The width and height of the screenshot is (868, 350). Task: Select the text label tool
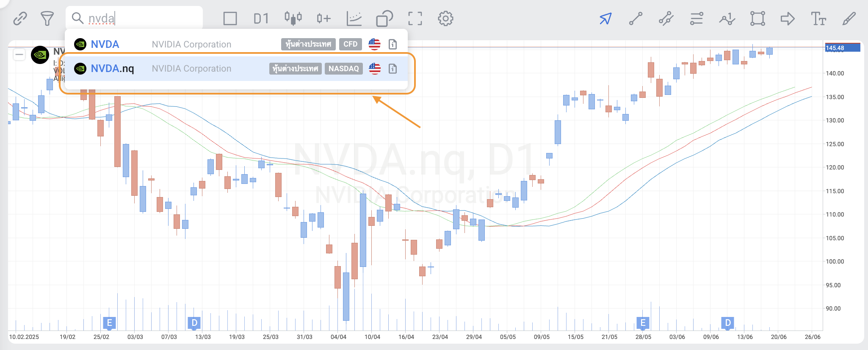click(818, 19)
